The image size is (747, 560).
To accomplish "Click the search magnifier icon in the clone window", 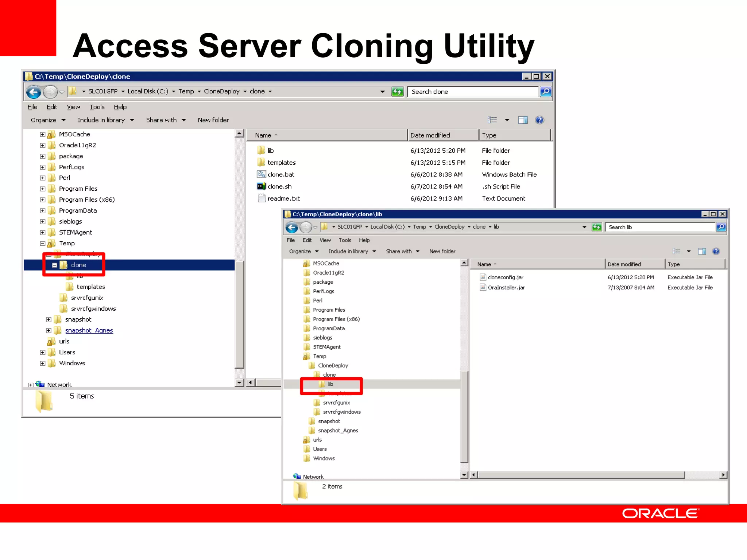I will (546, 92).
